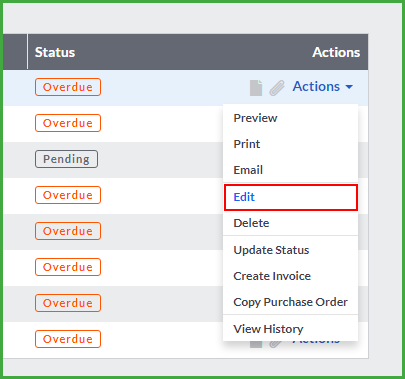Click the Overdue badge in second row
This screenshot has width=405, height=379.
tap(68, 123)
